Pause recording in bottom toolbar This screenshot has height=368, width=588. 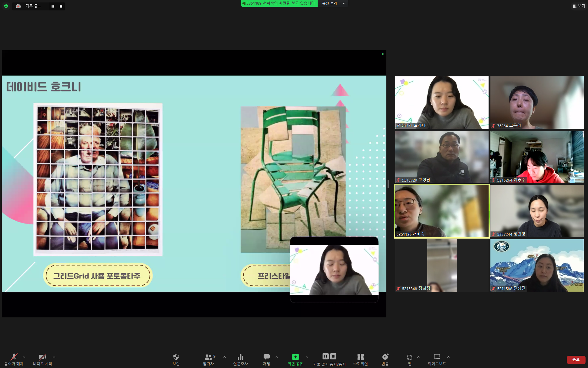(326, 356)
